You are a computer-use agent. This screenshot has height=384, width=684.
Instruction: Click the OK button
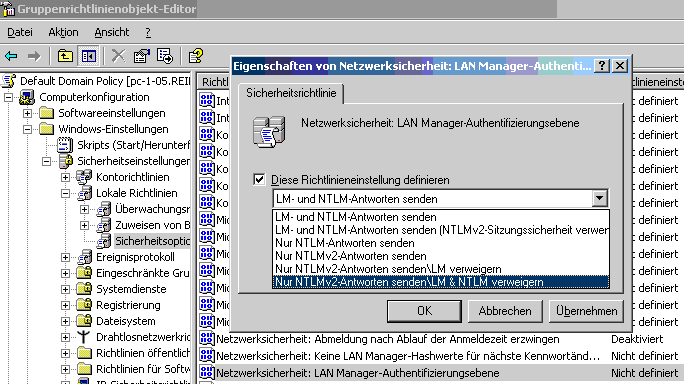424,311
